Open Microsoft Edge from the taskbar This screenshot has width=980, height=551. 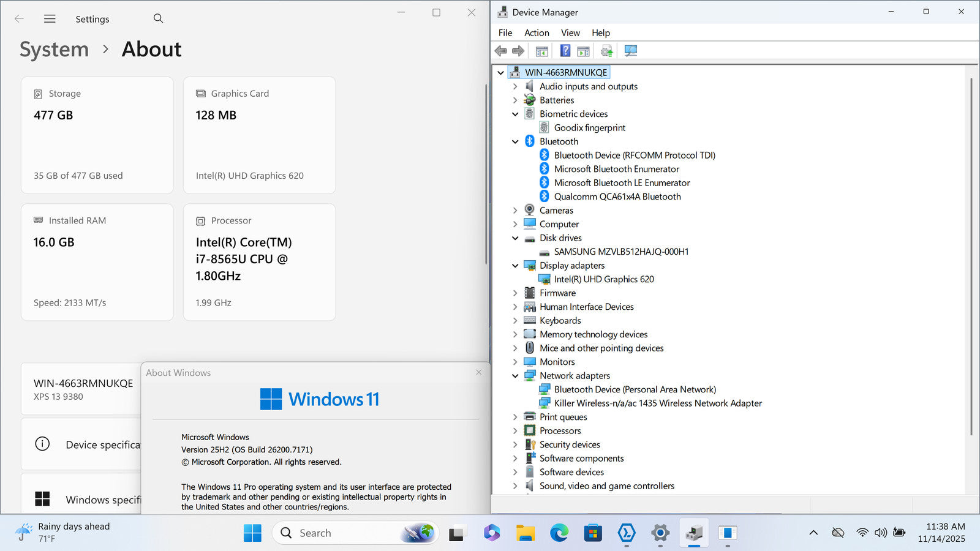(x=559, y=533)
